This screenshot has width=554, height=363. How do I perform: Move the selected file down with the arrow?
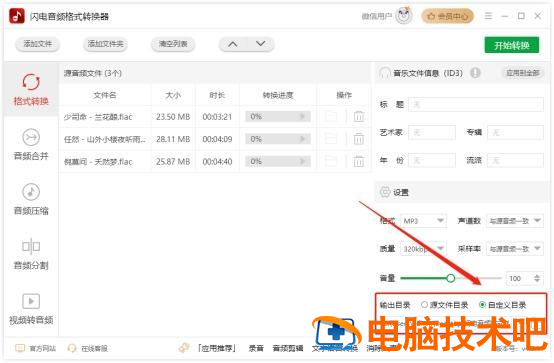pyautogui.click(x=261, y=44)
